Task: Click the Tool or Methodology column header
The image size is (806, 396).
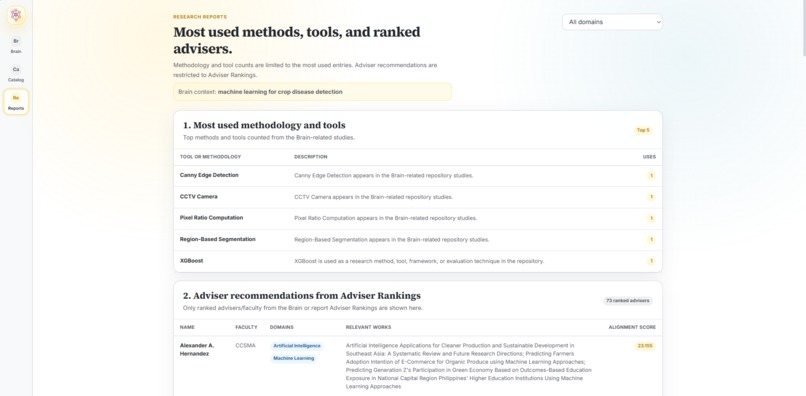Action: 210,157
